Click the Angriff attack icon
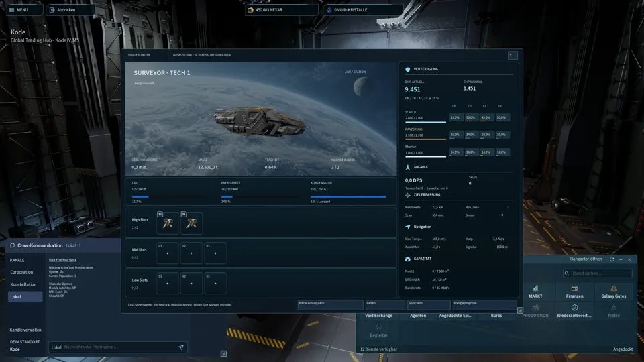The image size is (644, 362). pos(407,167)
